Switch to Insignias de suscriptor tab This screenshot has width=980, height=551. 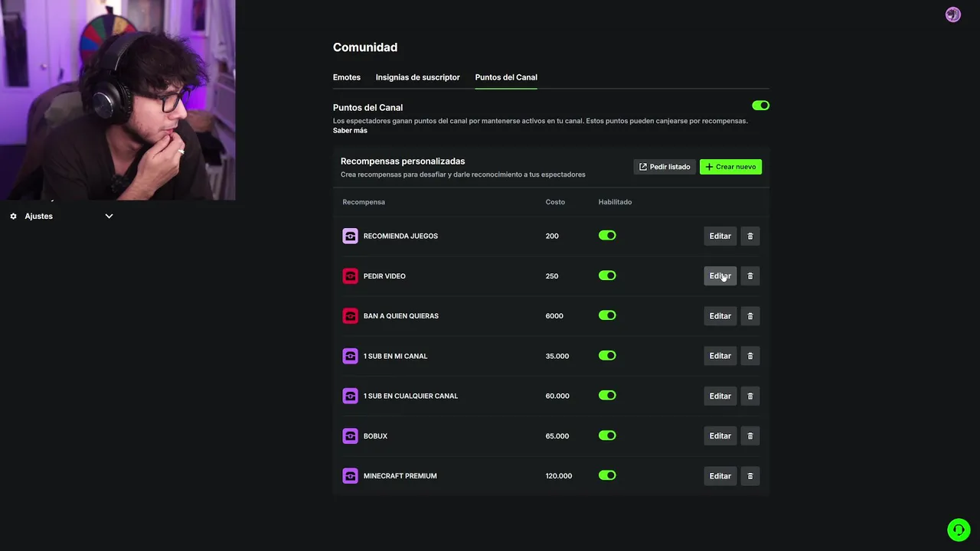tap(418, 77)
